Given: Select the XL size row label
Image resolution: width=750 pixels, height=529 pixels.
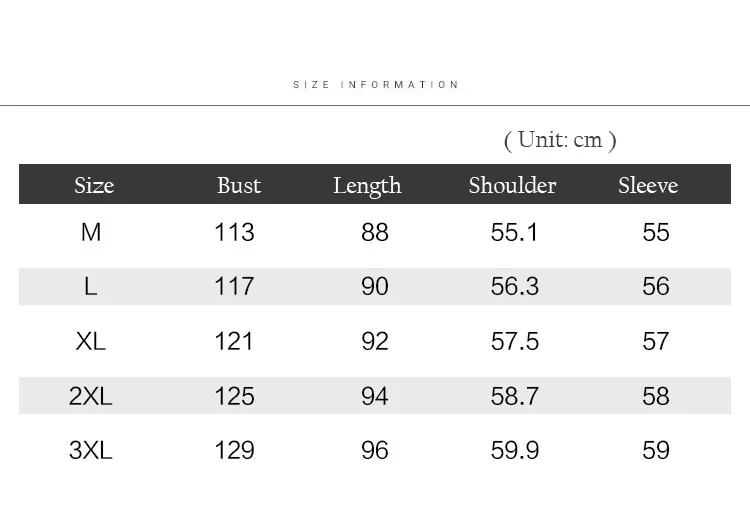Looking at the screenshot, I should coord(90,342).
